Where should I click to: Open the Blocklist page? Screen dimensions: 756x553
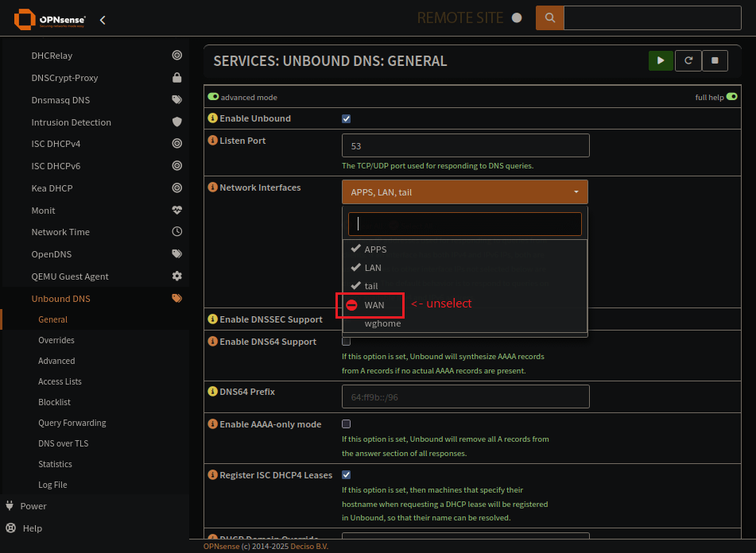coord(55,402)
